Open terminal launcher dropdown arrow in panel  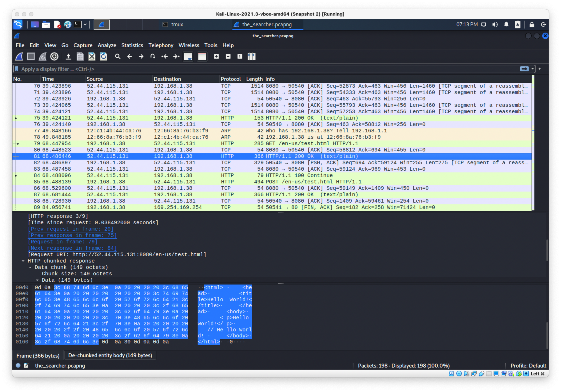point(85,24)
